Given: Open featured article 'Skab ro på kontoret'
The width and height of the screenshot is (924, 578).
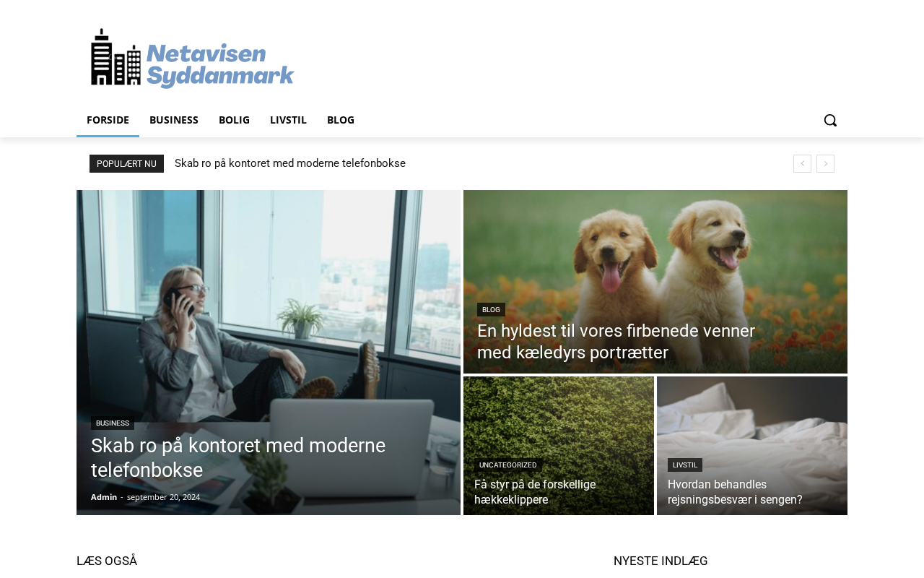Looking at the screenshot, I should [x=238, y=458].
